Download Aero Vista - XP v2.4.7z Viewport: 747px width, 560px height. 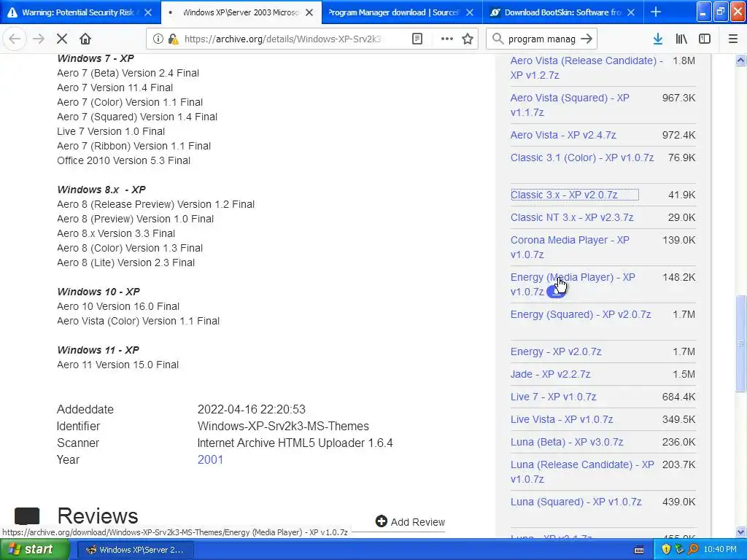point(563,135)
